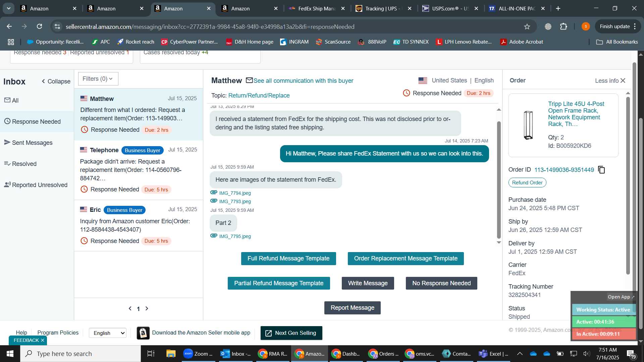
Task: Bookmark this page with star icon
Action: pyautogui.click(x=527, y=26)
